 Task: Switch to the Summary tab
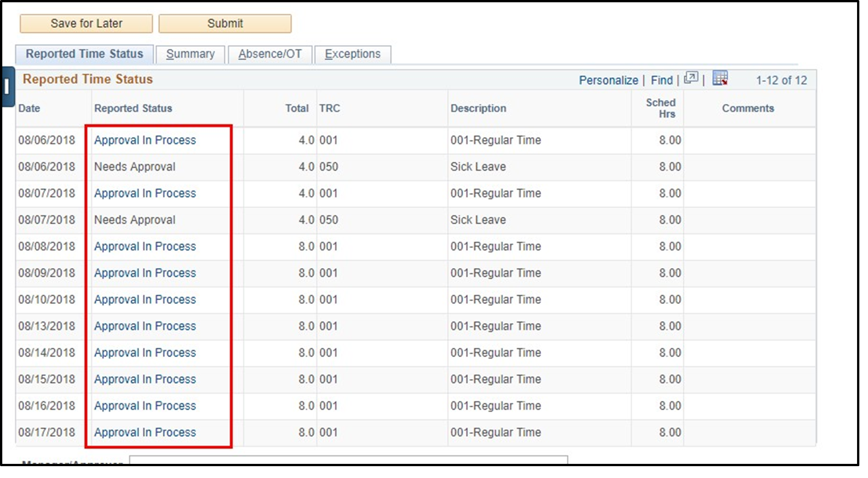point(190,54)
